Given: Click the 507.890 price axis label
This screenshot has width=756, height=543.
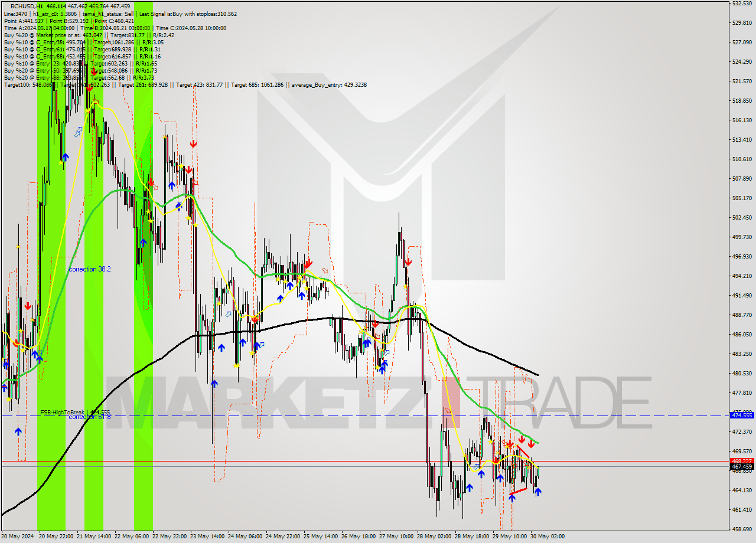Looking at the screenshot, I should pos(741,179).
